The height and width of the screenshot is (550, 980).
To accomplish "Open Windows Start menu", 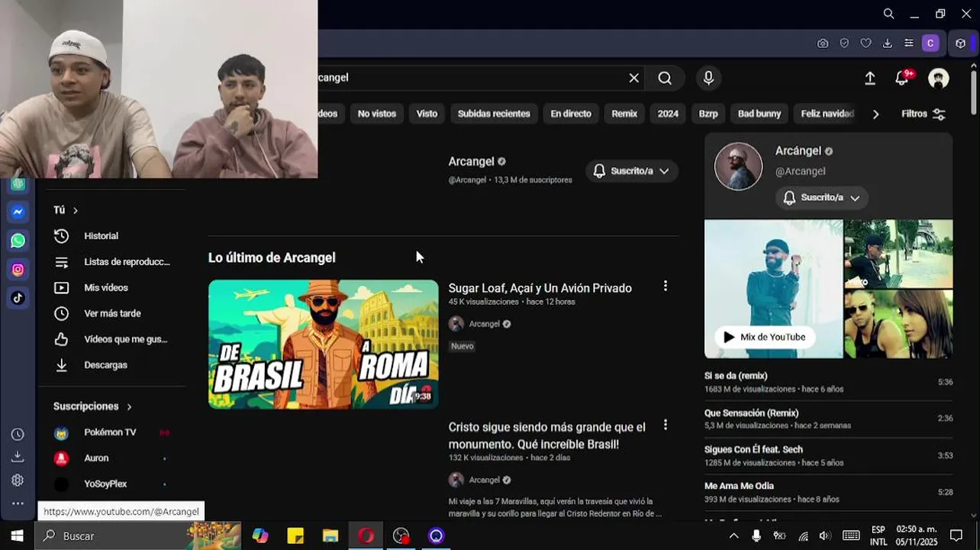I will tap(17, 535).
